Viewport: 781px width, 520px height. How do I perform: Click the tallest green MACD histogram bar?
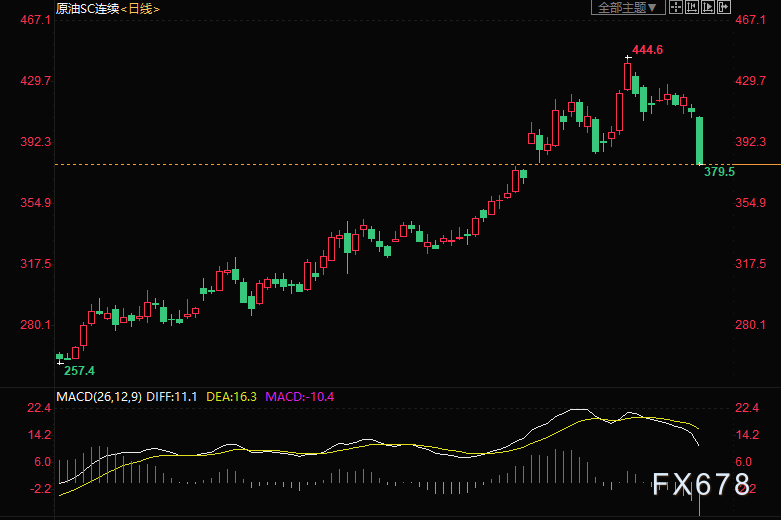(x=699, y=499)
